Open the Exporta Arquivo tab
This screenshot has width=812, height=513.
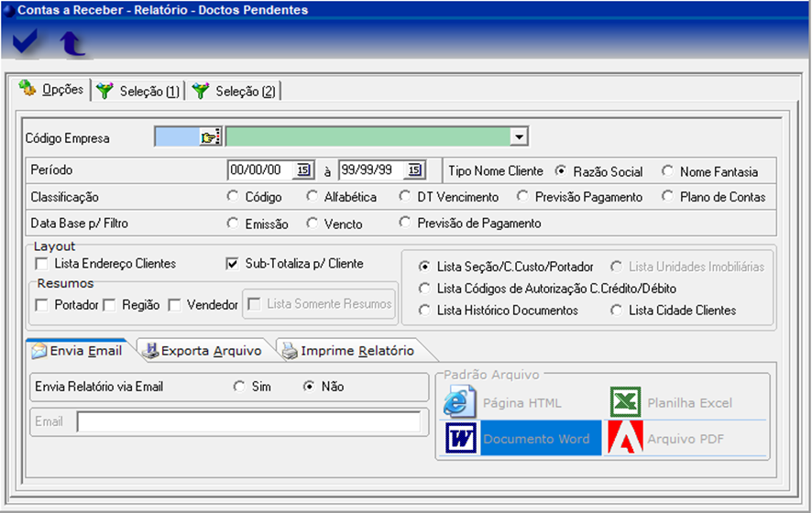(x=203, y=351)
